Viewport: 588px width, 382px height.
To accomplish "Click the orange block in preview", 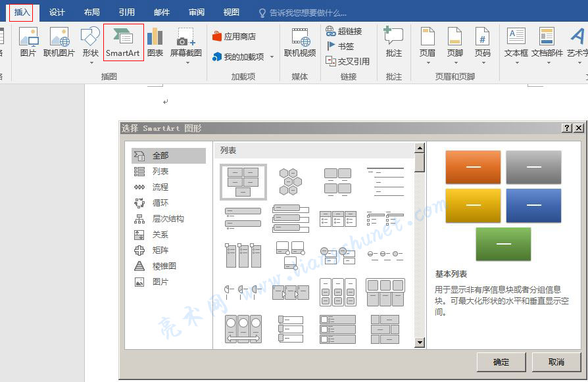I will pyautogui.click(x=473, y=167).
